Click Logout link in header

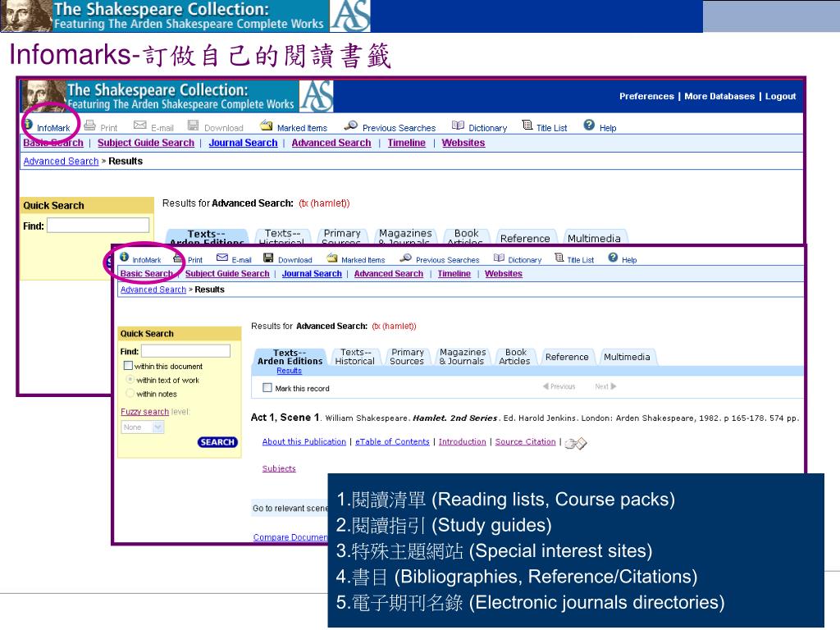coord(780,97)
